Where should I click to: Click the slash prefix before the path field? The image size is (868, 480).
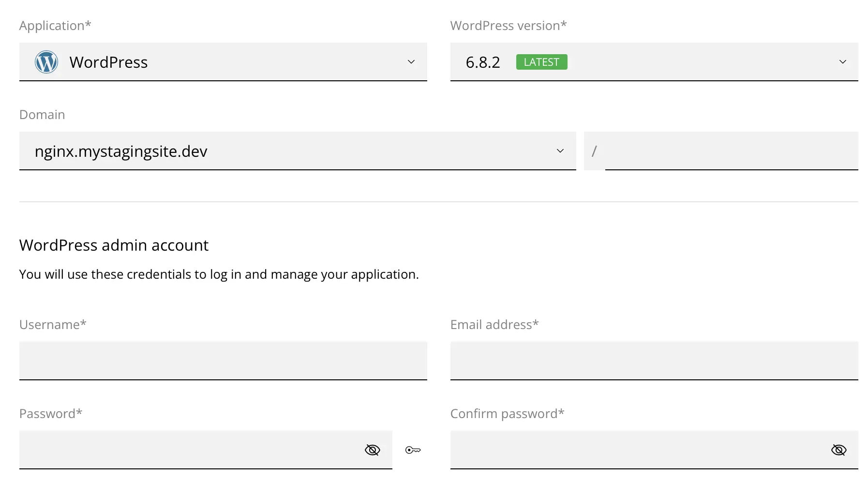(594, 151)
